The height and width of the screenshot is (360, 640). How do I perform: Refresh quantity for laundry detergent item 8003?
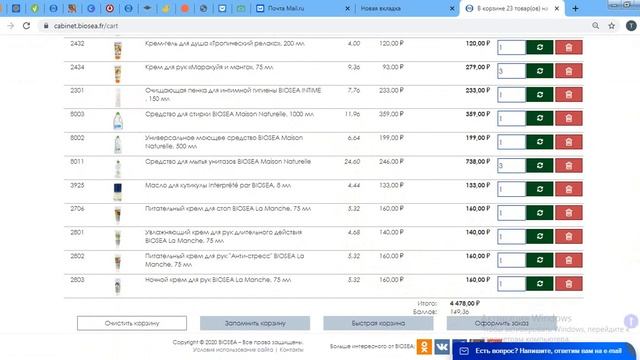click(540, 118)
